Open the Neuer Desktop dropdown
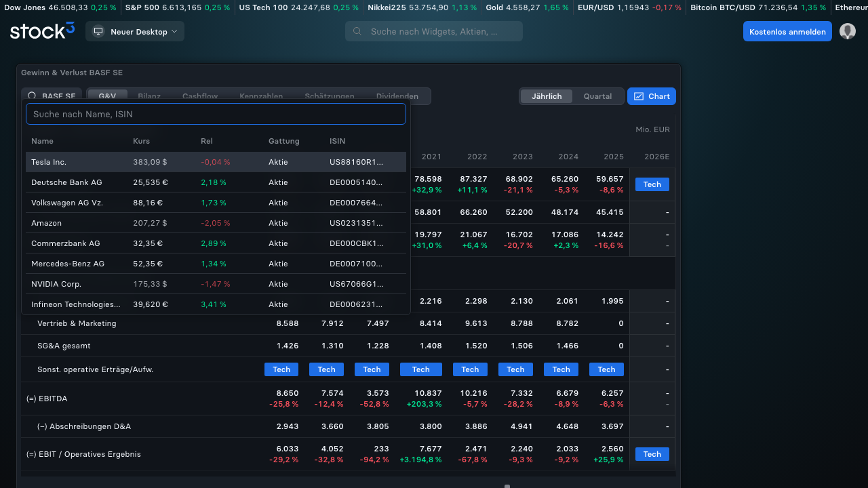868x488 pixels. [x=135, y=31]
